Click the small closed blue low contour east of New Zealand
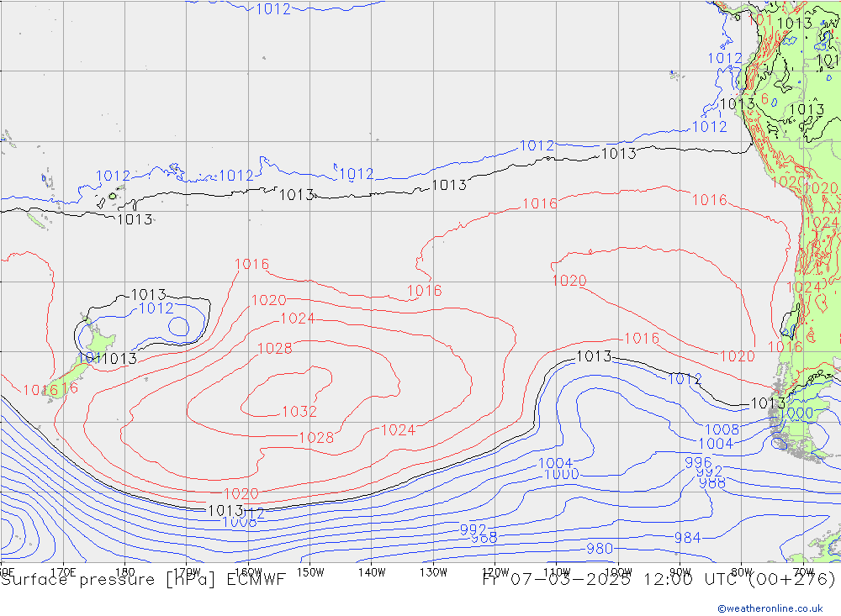This screenshot has width=841, height=616. [178, 327]
